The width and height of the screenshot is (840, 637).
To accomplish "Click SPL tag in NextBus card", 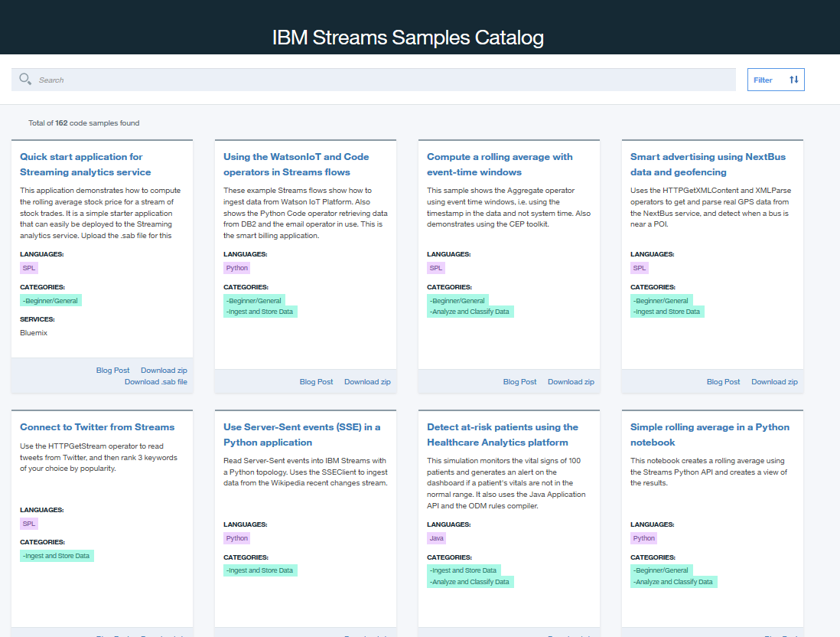I will click(639, 268).
